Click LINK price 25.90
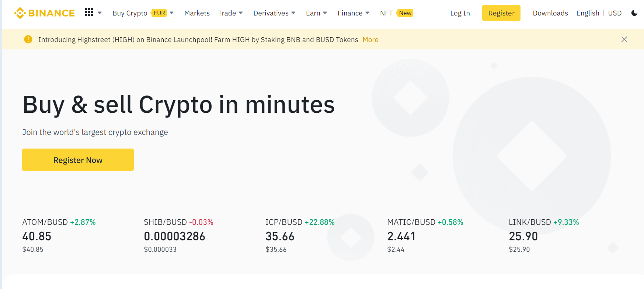The width and height of the screenshot is (644, 289). click(x=523, y=236)
